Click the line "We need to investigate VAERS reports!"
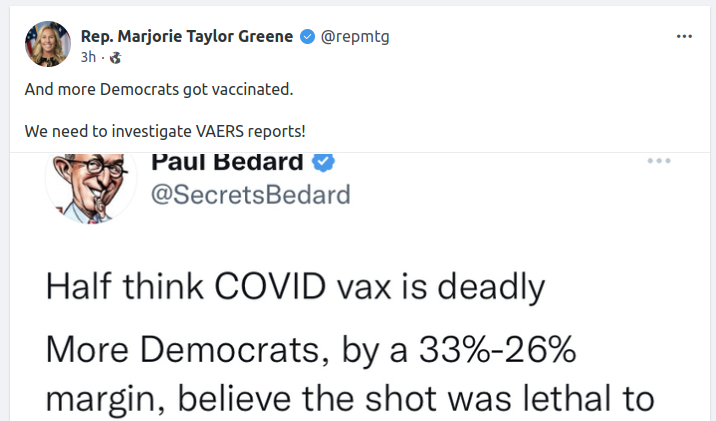The height and width of the screenshot is (421, 716). [165, 130]
